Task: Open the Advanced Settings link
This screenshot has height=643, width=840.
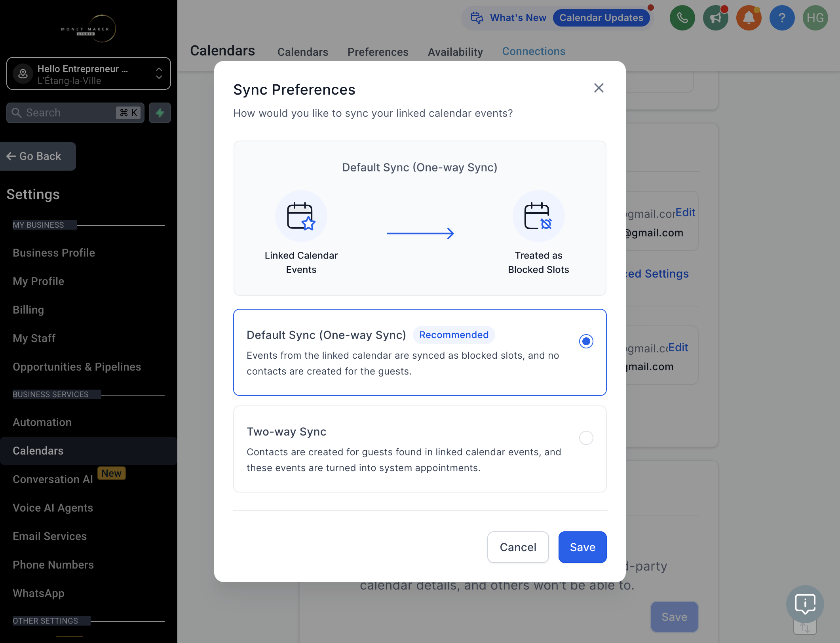Action: point(657,274)
